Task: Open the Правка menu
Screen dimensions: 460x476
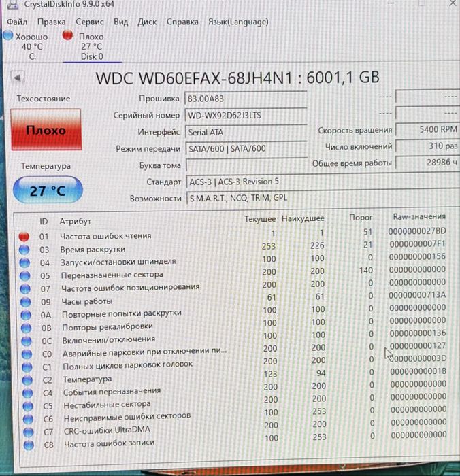Action: tap(51, 22)
